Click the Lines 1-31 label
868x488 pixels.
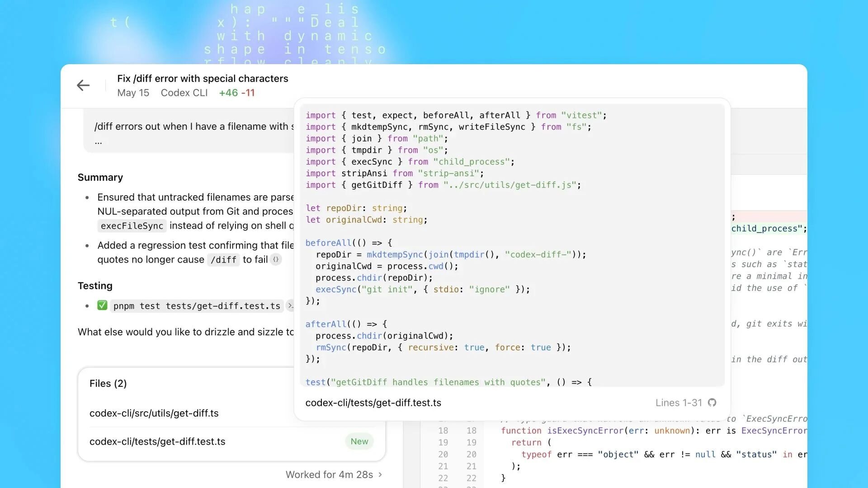point(679,402)
